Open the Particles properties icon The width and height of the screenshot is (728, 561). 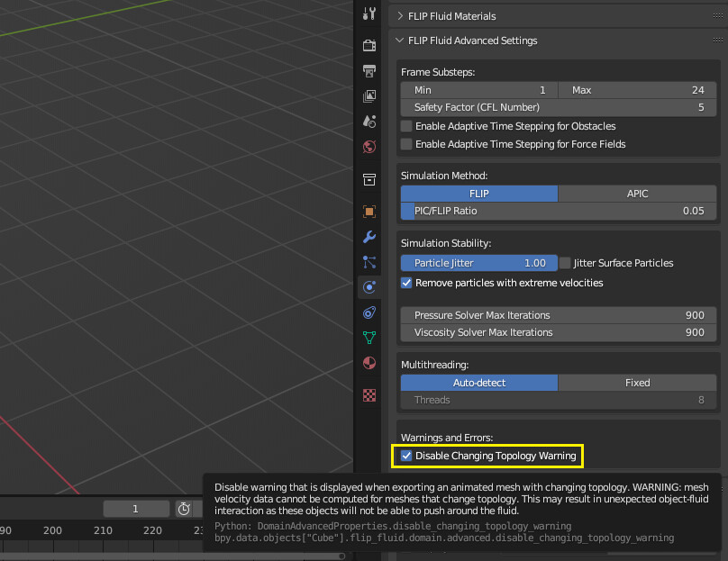point(369,262)
